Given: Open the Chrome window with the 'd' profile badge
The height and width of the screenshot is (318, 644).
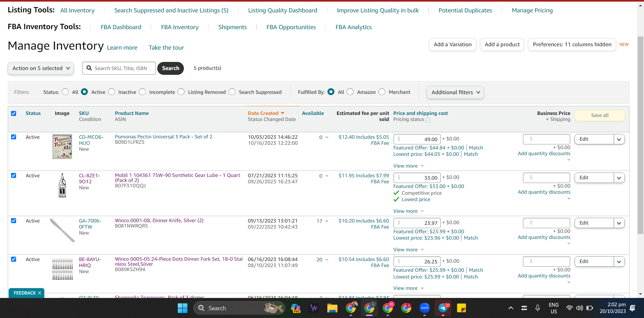Looking at the screenshot, I should point(406,308).
